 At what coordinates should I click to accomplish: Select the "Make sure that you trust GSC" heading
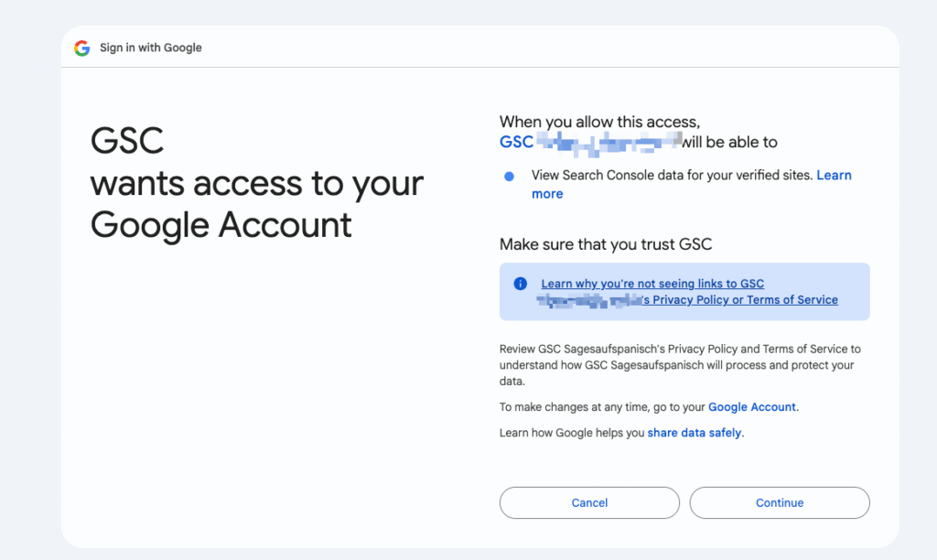[x=605, y=243]
